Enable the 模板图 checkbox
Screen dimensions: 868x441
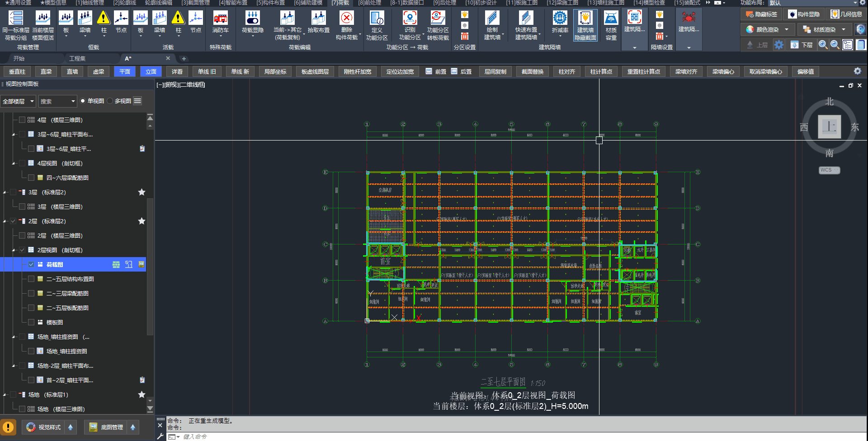(31, 323)
